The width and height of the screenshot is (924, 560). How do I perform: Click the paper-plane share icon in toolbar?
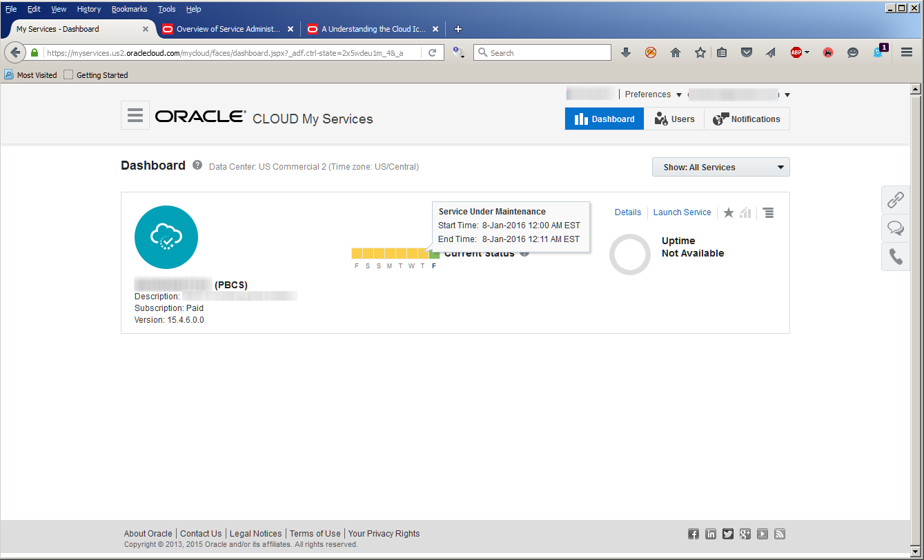tap(771, 52)
